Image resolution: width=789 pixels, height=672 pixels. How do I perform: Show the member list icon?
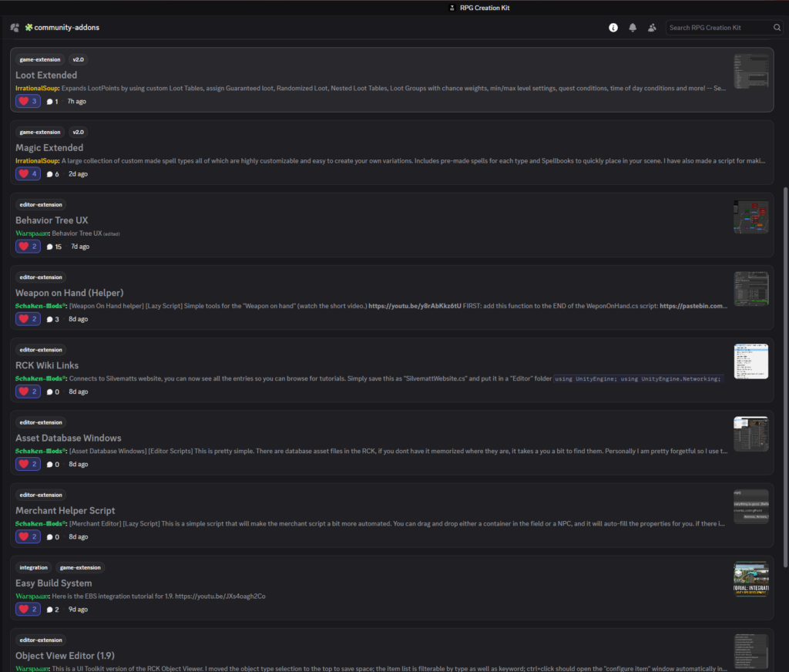(x=652, y=28)
